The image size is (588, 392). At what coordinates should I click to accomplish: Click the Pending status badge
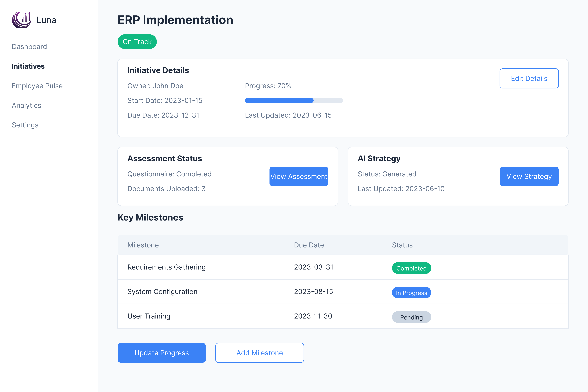point(411,317)
